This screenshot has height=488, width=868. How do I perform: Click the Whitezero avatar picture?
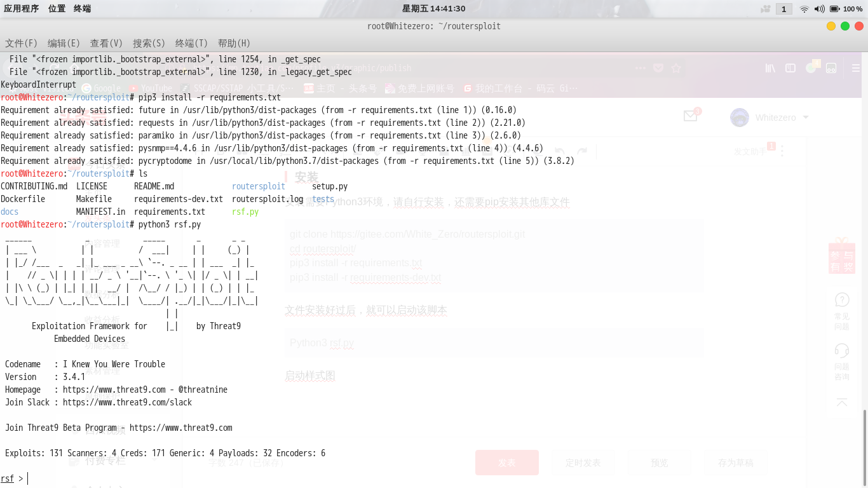point(740,118)
